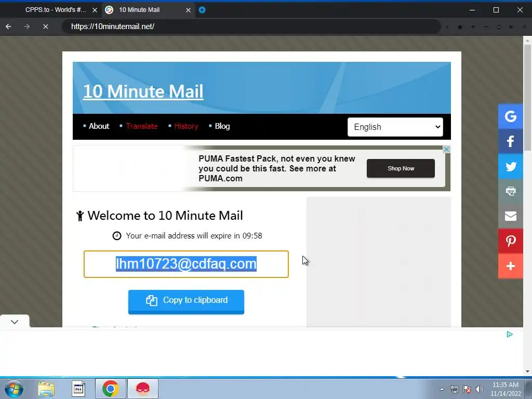Click the page vertical scrollbar thumb

tap(527, 98)
